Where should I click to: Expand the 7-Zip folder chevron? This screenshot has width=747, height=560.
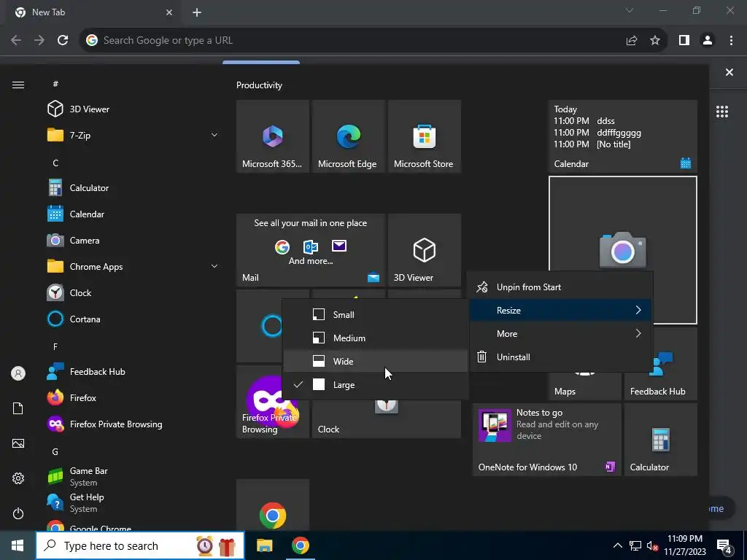pos(214,135)
